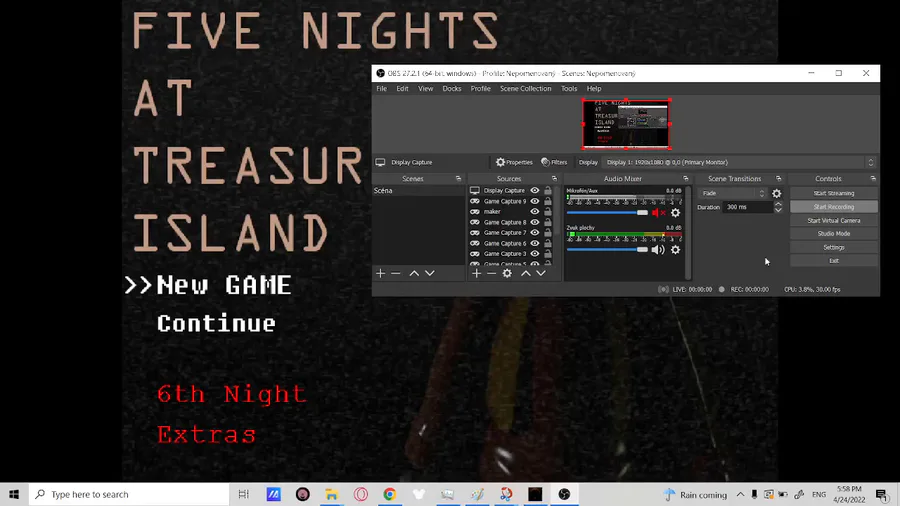This screenshot has height=506, width=900.
Task: Add a new source with plus icon
Action: (x=476, y=274)
